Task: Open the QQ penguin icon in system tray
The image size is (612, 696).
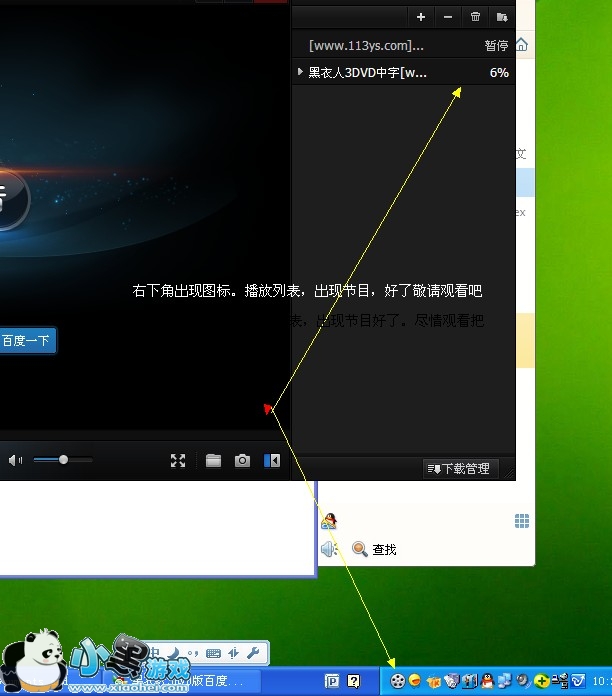Action: [x=487, y=680]
